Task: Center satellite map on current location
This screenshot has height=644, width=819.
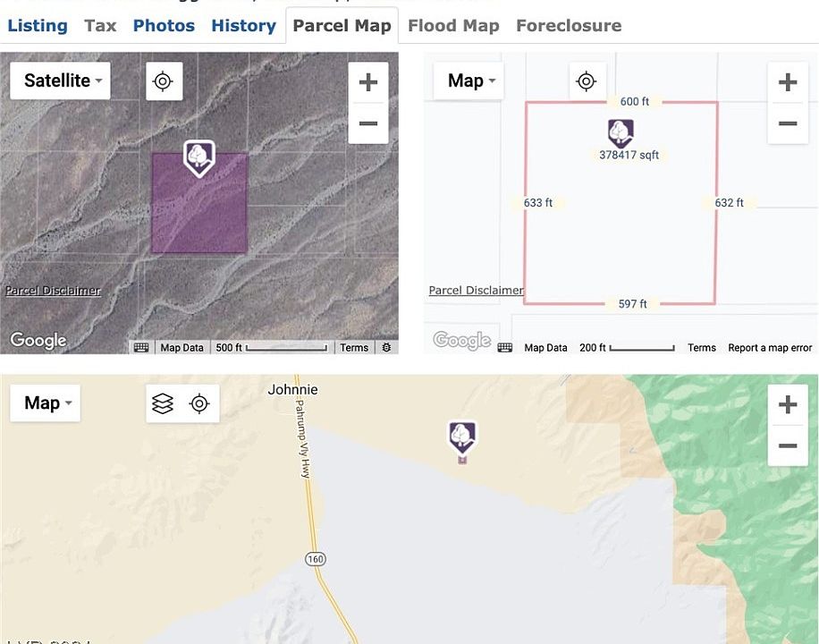Action: pos(163,81)
